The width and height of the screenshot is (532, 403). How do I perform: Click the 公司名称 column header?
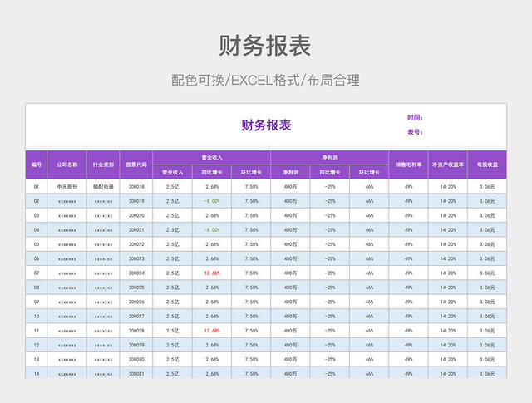[66, 165]
